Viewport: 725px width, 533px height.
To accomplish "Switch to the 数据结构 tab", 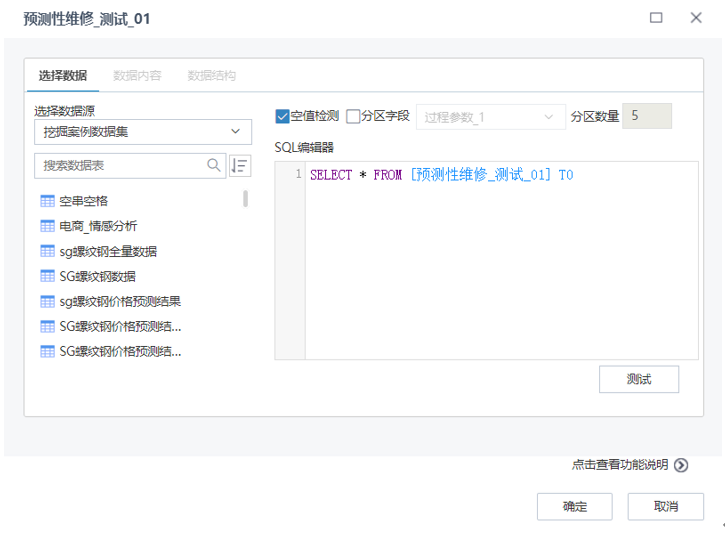I will 212,75.
